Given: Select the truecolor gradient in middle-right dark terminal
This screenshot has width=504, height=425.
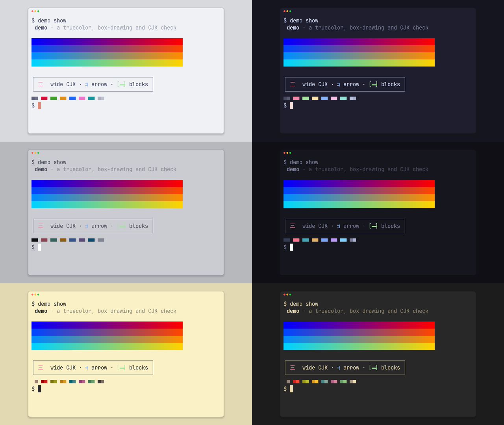Looking at the screenshot, I should [359, 194].
